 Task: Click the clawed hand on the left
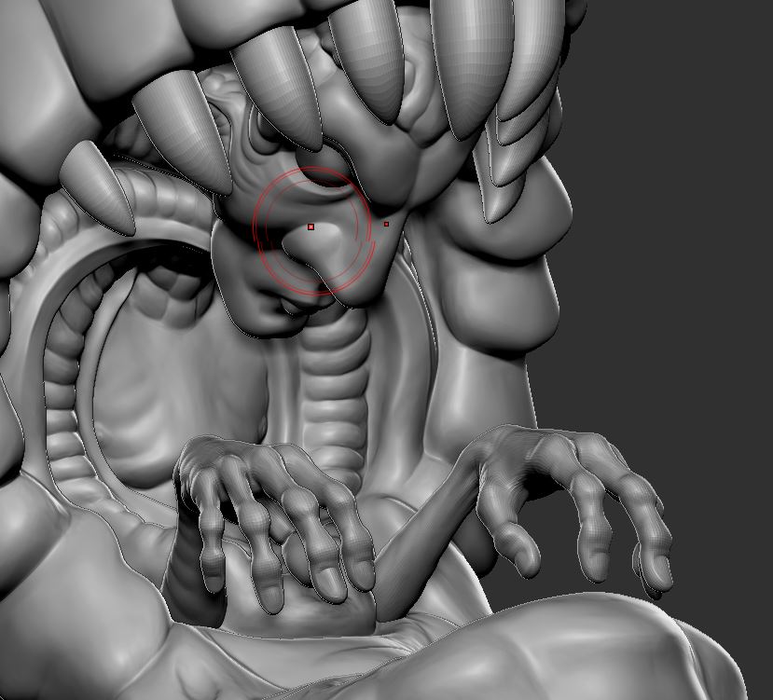click(x=275, y=523)
